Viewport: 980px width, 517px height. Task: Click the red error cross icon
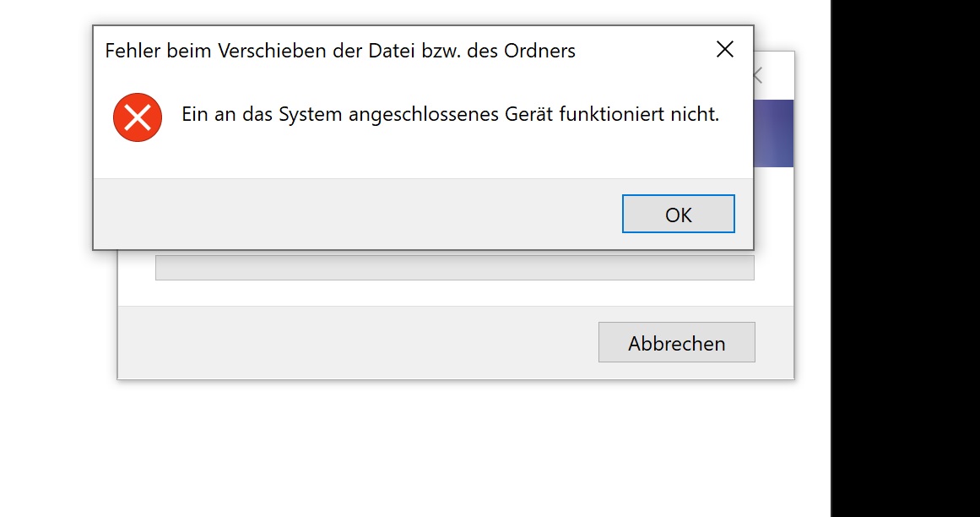[x=138, y=117]
